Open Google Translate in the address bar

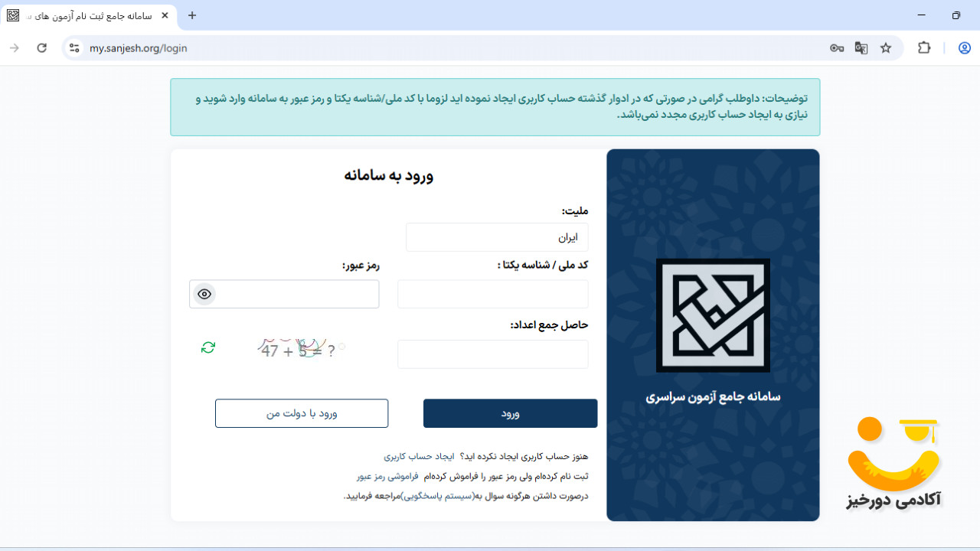pyautogui.click(x=861, y=47)
